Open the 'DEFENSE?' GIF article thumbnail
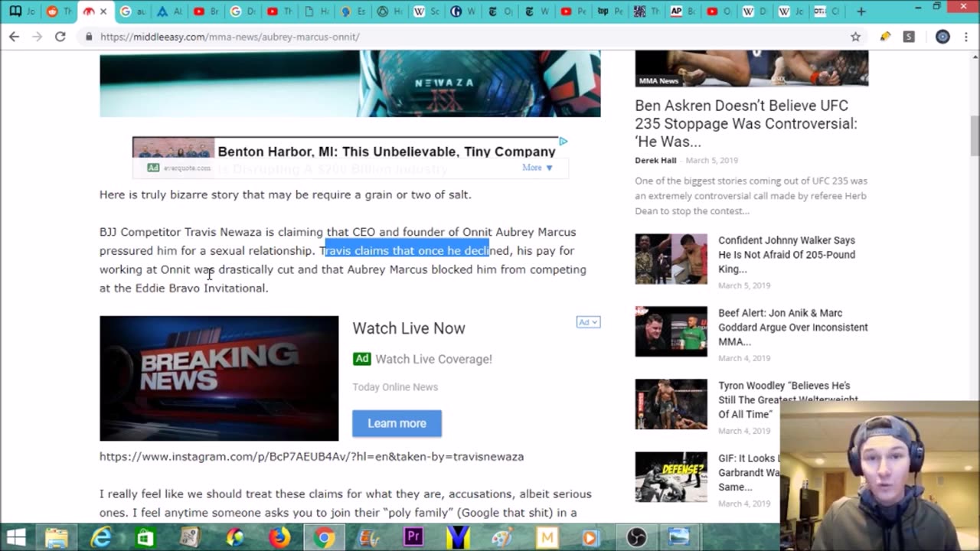This screenshot has width=980, height=551. tap(671, 477)
